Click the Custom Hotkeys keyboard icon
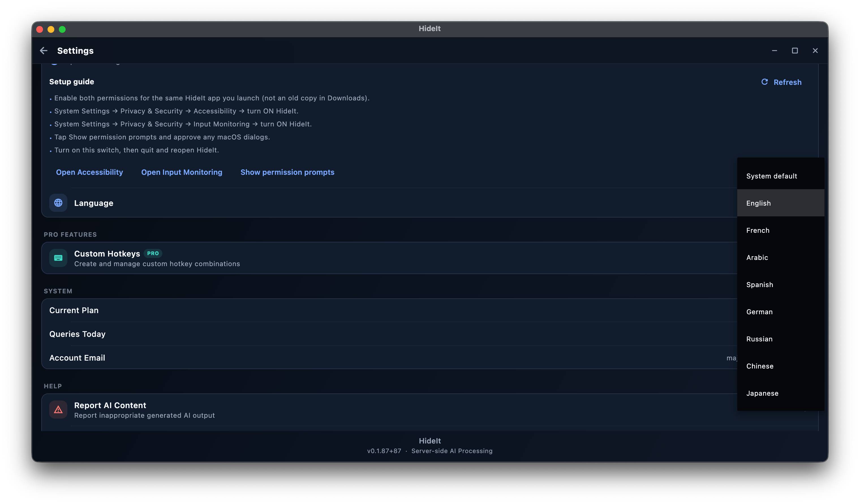Screen dimensions: 860x504 tap(58, 258)
